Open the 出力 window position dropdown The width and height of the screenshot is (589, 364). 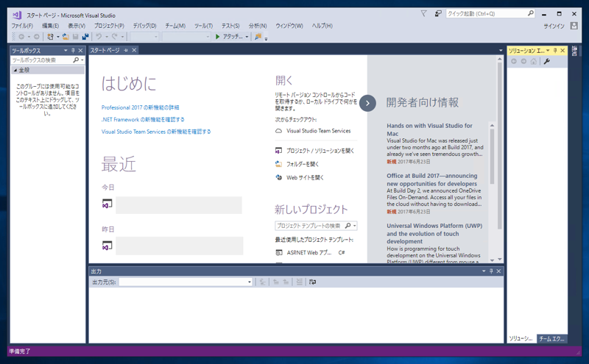(484, 271)
